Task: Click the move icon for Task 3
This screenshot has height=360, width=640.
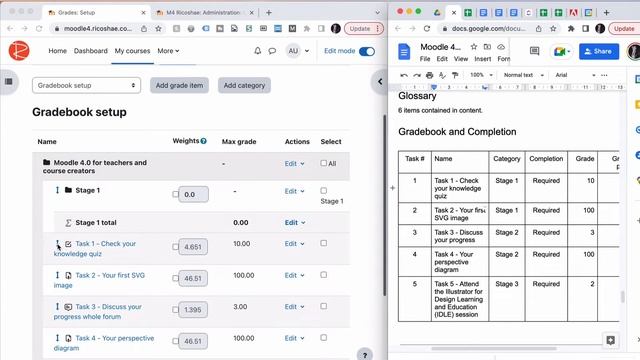Action: (57, 307)
